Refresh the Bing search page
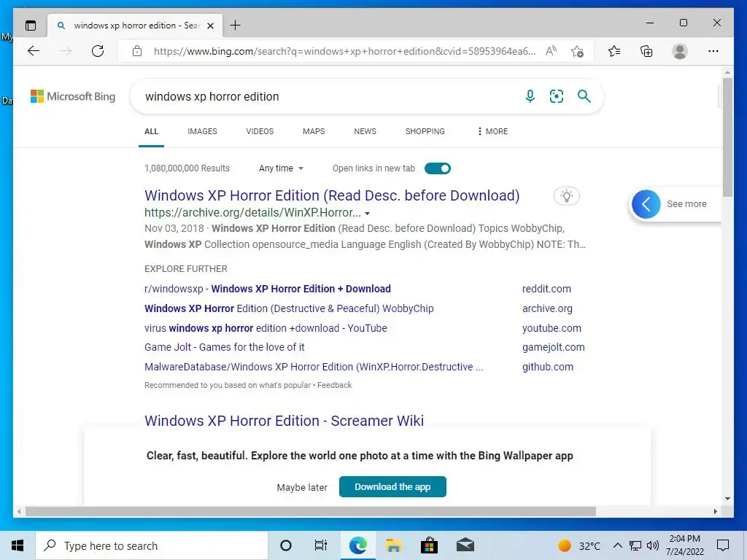Viewport: 747px width, 560px height. tap(98, 51)
